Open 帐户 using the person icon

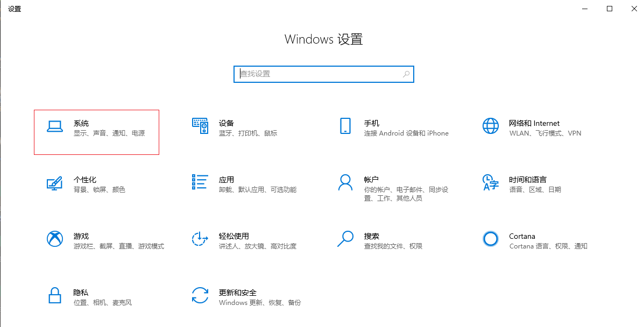coord(345,182)
